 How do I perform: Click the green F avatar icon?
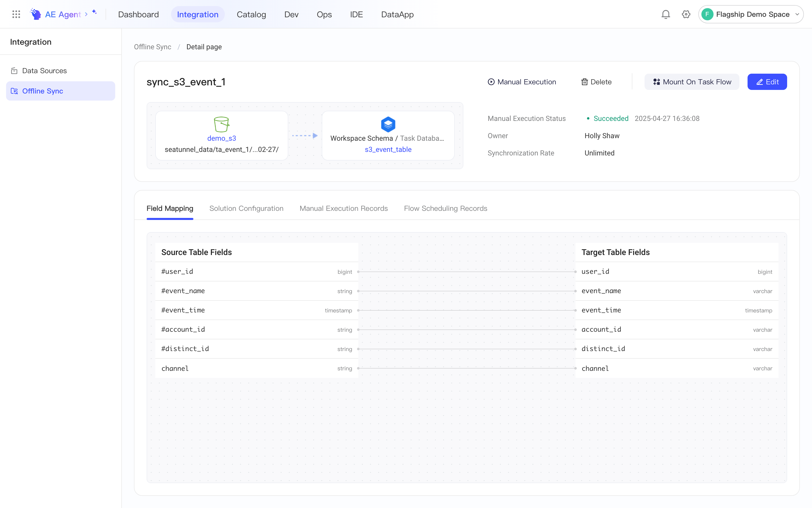point(707,14)
